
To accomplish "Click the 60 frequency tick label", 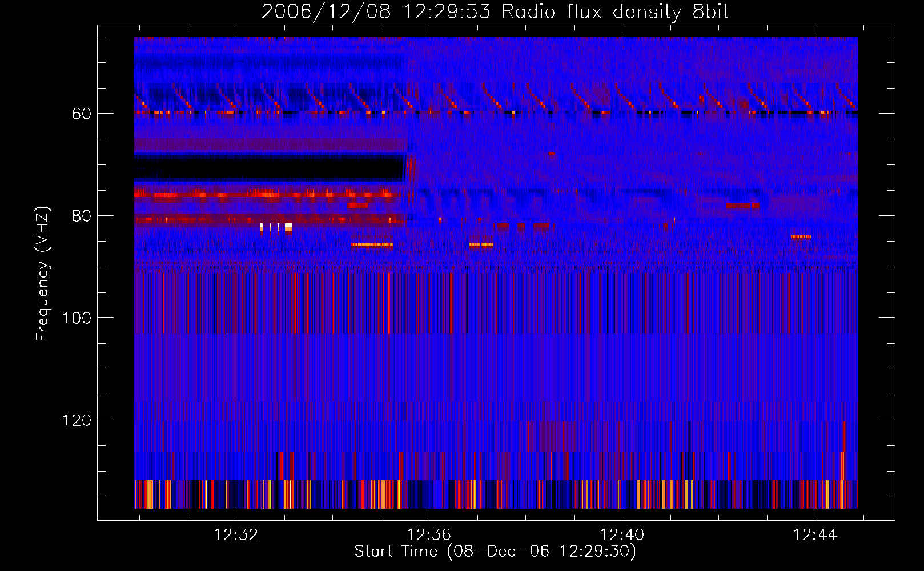I will (x=82, y=114).
